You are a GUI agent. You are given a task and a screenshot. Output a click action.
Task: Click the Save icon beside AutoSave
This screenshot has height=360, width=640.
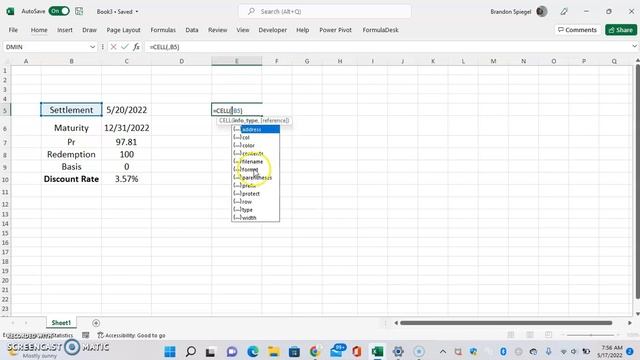(x=79, y=11)
